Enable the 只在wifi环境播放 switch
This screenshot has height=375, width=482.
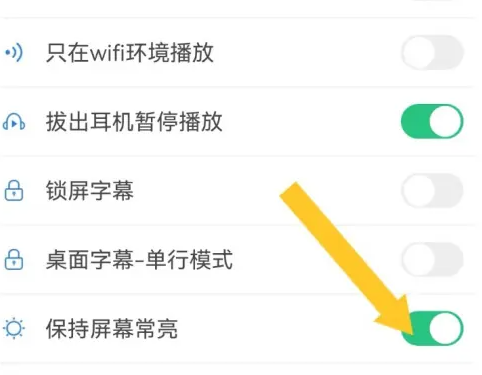tap(432, 53)
